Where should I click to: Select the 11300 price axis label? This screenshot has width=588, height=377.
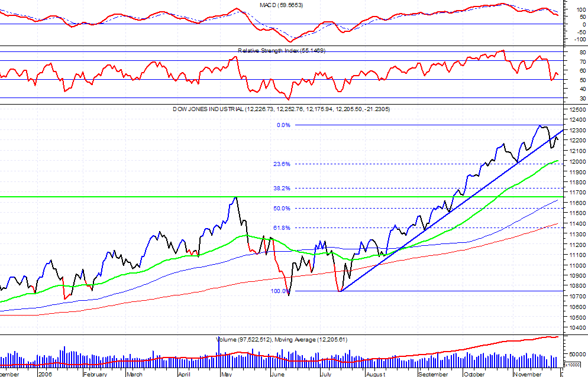point(577,234)
